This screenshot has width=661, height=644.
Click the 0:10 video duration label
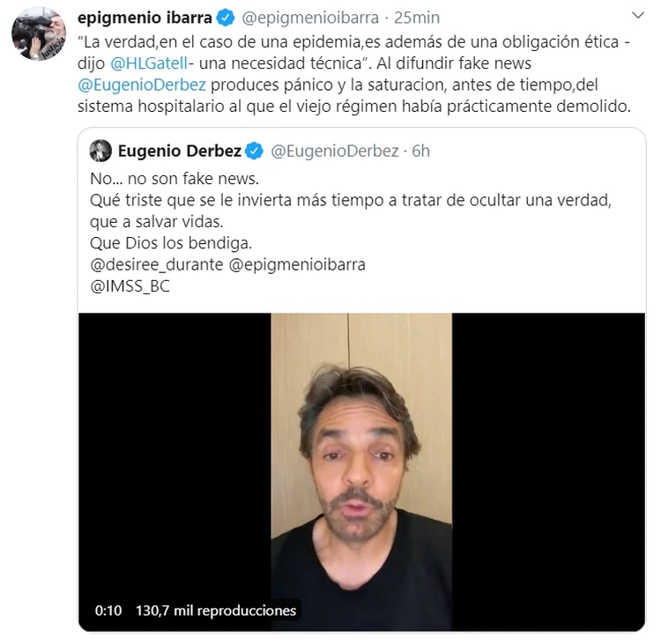(108, 611)
